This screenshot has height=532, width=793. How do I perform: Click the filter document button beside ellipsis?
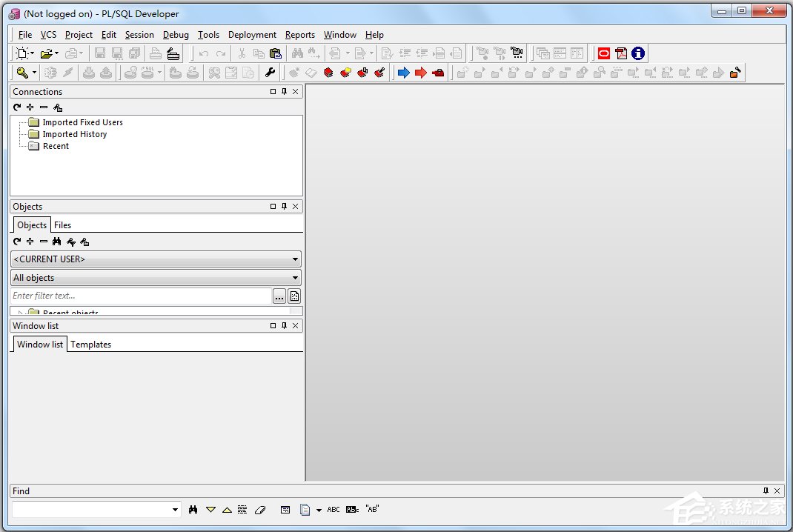tap(294, 296)
